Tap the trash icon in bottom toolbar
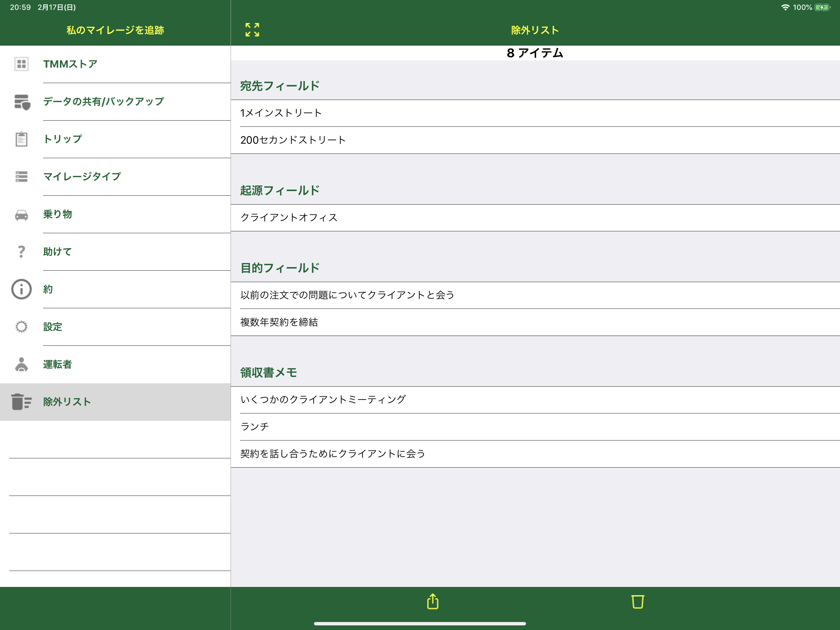Image resolution: width=840 pixels, height=630 pixels. (x=637, y=601)
